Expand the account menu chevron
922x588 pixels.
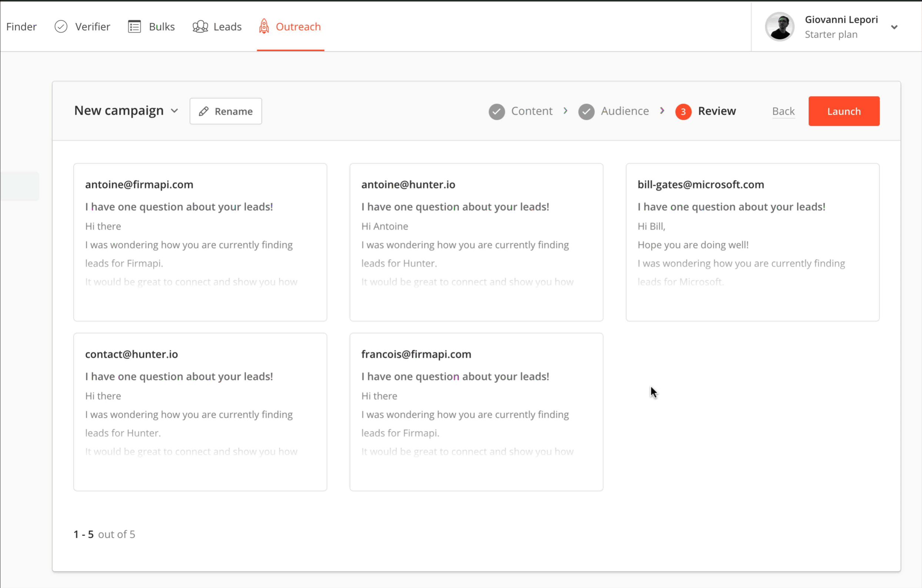(x=895, y=27)
